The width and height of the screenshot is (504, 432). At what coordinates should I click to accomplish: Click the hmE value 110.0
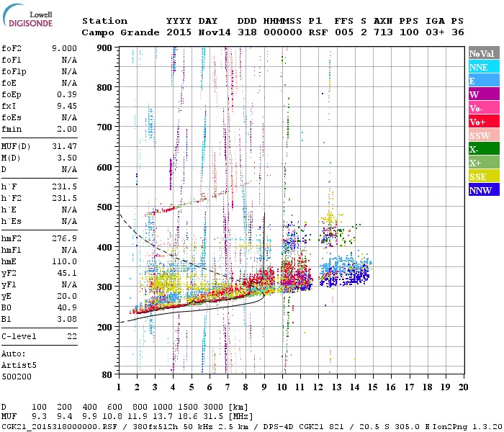pyautogui.click(x=64, y=261)
